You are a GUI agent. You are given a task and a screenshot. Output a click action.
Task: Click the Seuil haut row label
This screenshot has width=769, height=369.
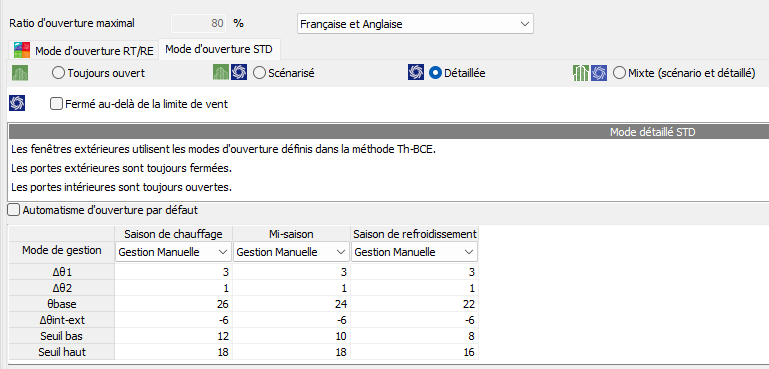62,352
